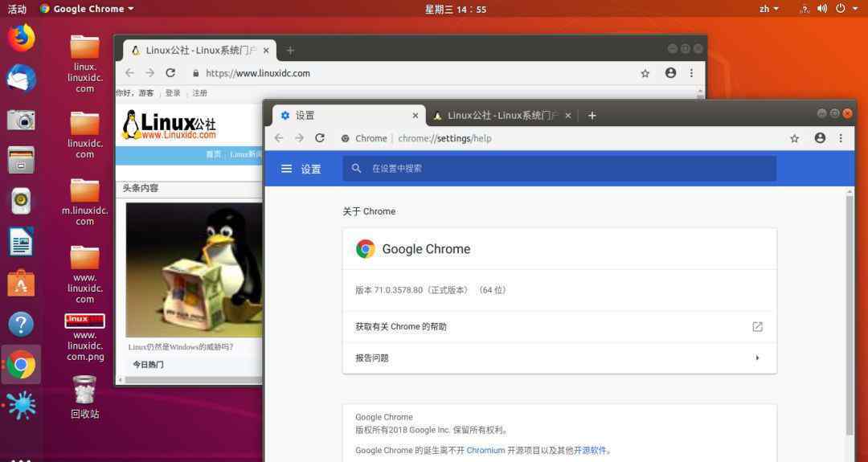868x462 pixels.
Task: Close the Linux公社 tab in front window
Action: click(x=568, y=115)
